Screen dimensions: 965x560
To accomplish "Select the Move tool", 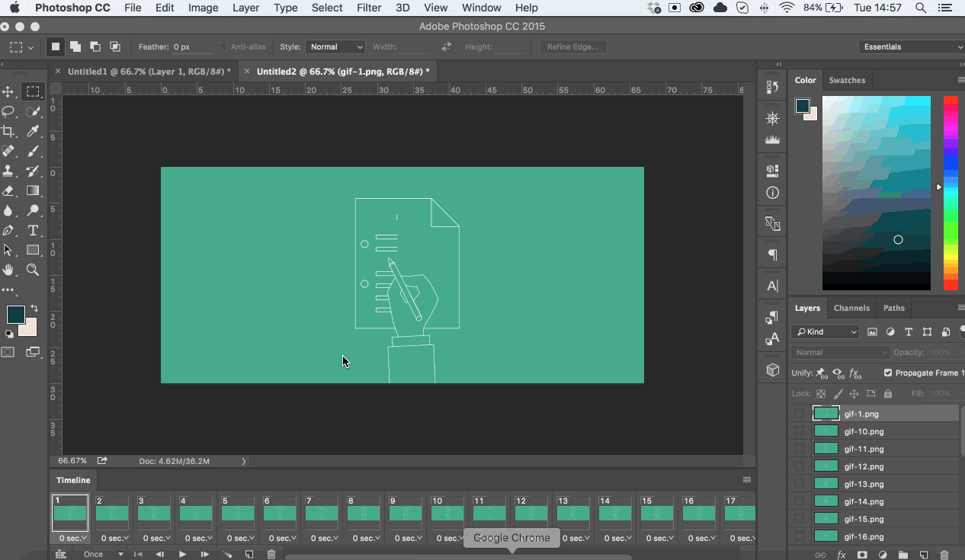I will (9, 91).
